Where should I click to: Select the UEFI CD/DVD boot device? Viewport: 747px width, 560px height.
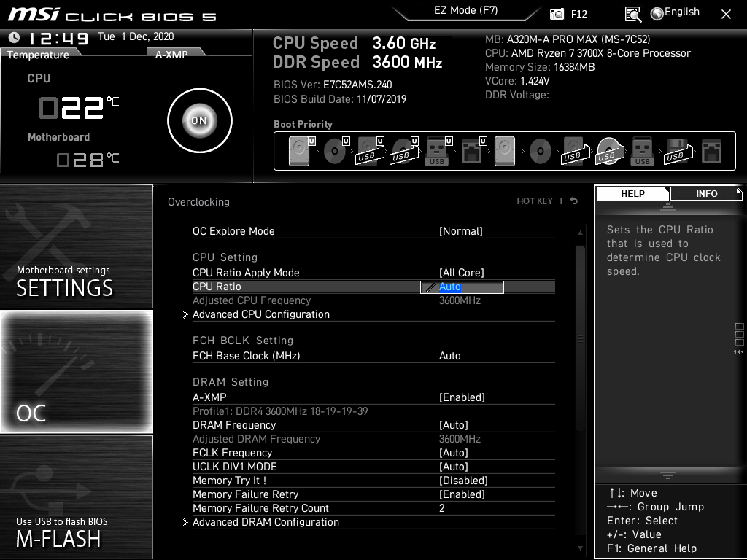(336, 151)
